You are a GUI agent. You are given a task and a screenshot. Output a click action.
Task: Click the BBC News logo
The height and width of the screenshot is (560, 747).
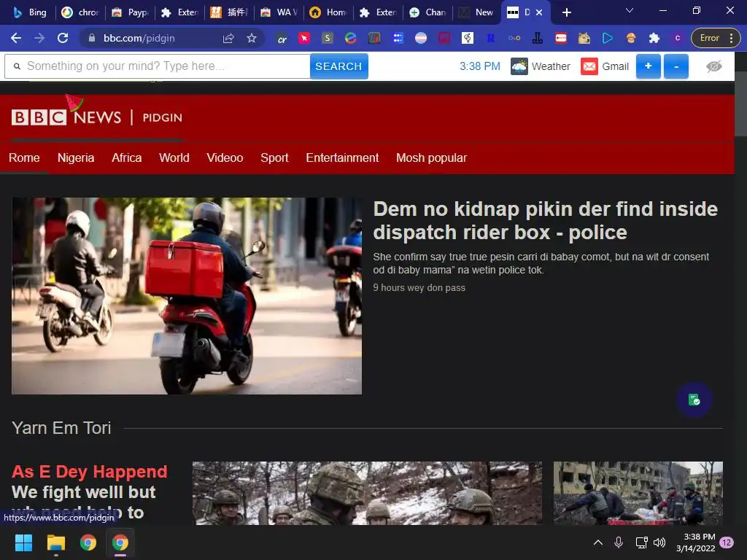click(66, 117)
